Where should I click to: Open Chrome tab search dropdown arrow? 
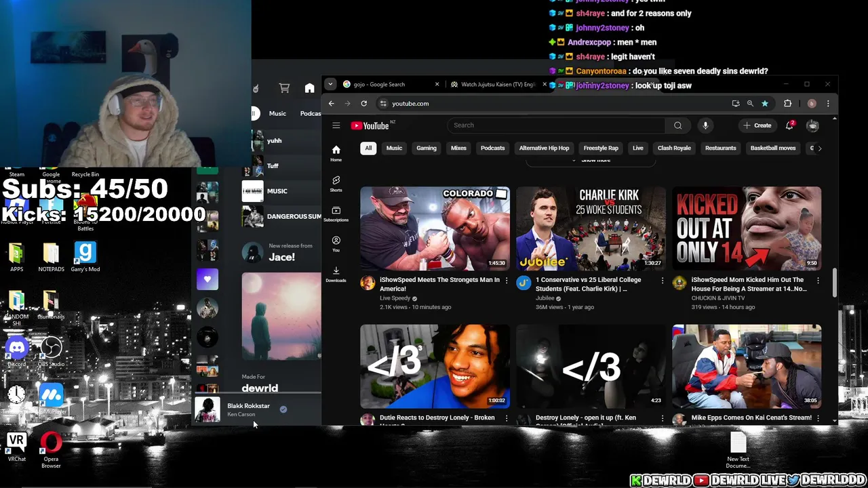[330, 85]
